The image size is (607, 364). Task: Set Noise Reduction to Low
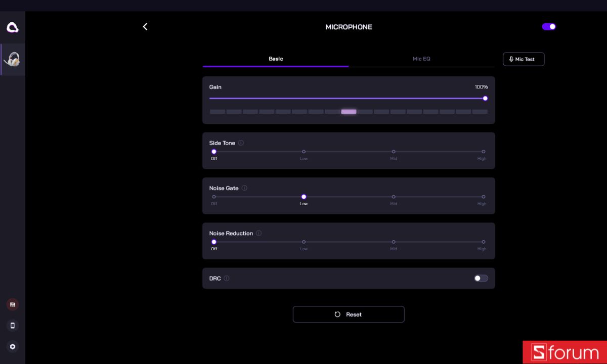(303, 242)
